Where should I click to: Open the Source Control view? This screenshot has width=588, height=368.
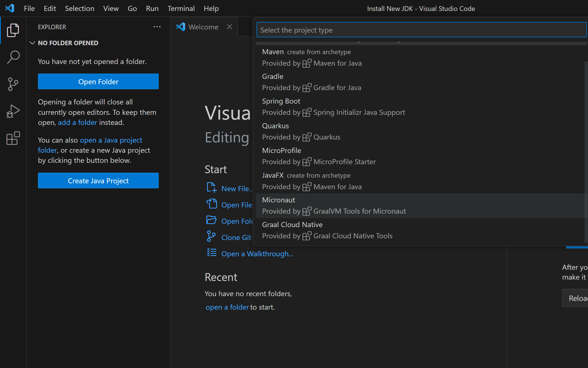pyautogui.click(x=13, y=83)
